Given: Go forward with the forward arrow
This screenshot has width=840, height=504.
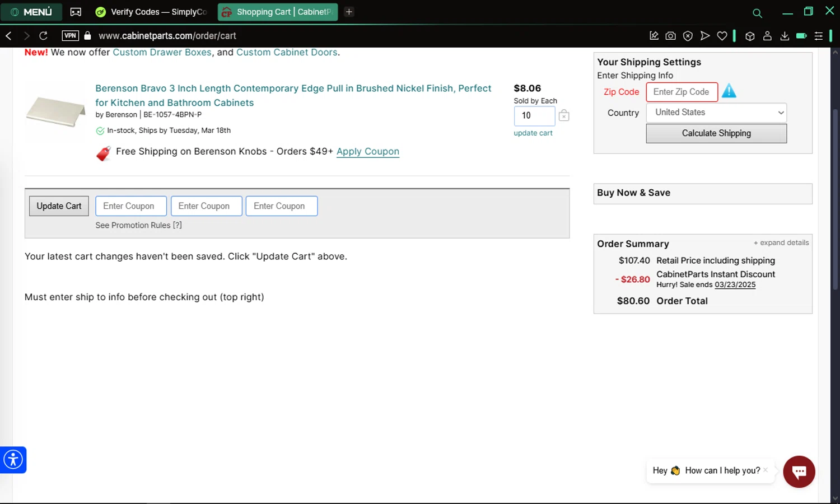Looking at the screenshot, I should (x=26, y=36).
